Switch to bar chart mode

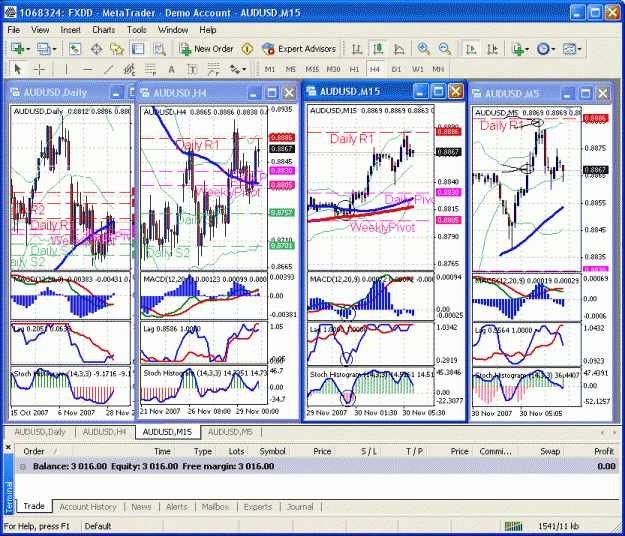[x=357, y=49]
